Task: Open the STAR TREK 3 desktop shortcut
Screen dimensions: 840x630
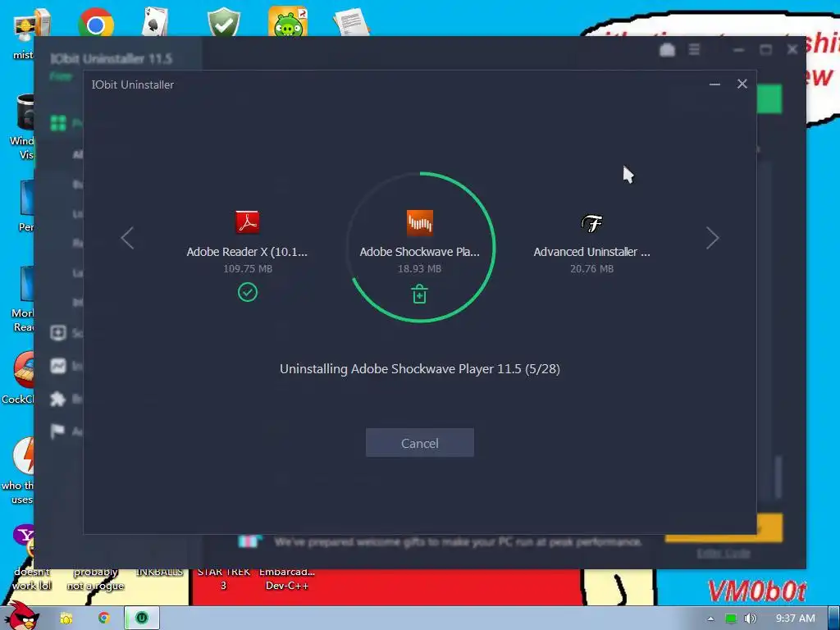Action: tap(223, 579)
